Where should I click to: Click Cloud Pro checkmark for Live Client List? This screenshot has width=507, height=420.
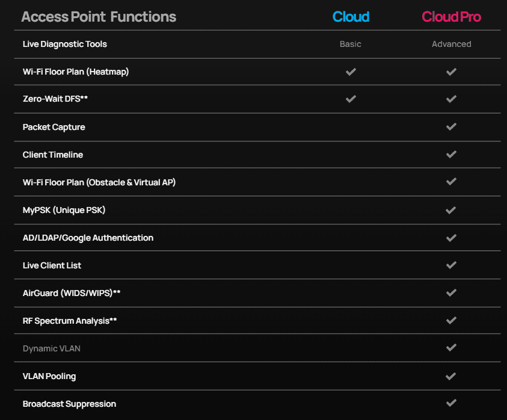point(451,265)
